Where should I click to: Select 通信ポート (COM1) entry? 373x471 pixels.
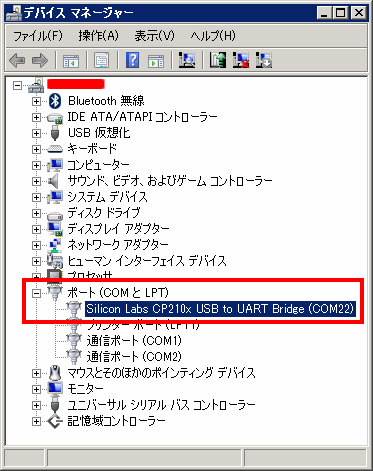click(134, 341)
